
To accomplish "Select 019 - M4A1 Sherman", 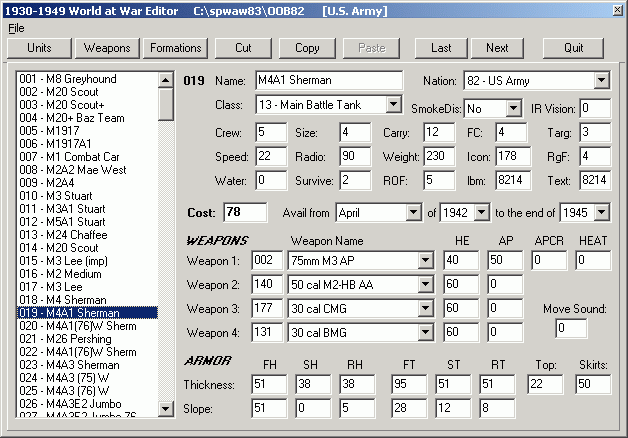I will [x=87, y=313].
